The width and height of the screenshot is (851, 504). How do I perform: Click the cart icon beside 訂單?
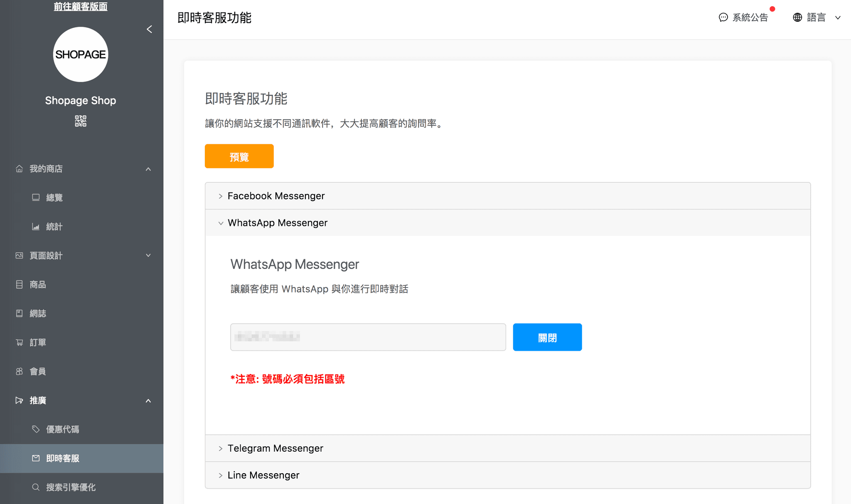point(19,342)
